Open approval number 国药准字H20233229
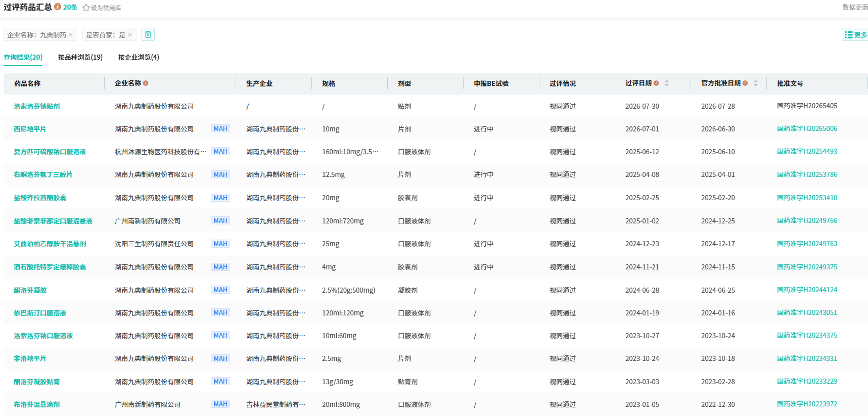Viewport: 868px width, 417px height. (807, 382)
